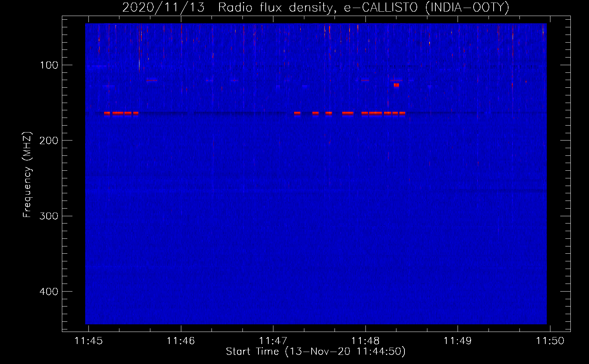Click the 11:45 time axis label

[x=88, y=341]
